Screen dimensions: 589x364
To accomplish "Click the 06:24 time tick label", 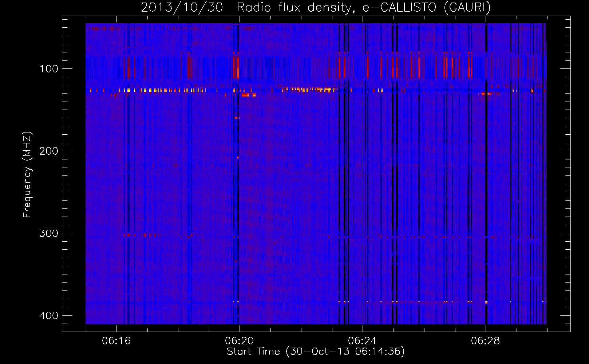I will click(x=363, y=341).
